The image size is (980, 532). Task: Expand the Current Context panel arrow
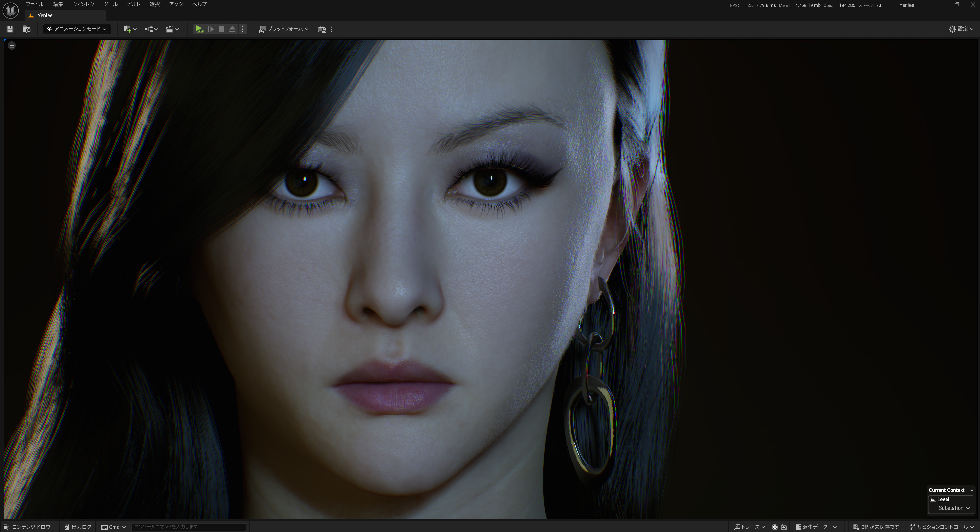(971, 490)
